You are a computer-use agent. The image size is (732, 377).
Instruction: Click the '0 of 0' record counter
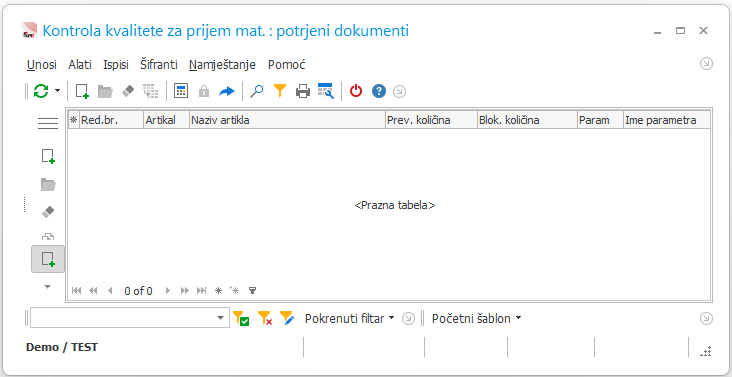pos(138,291)
